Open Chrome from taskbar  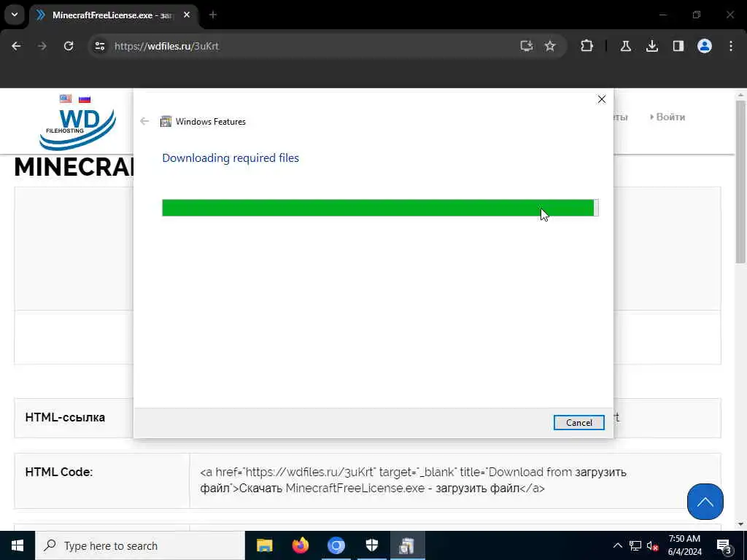pyautogui.click(x=336, y=545)
